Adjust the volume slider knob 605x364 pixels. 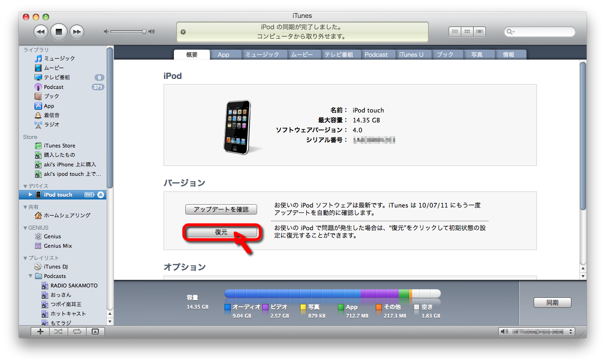(144, 32)
